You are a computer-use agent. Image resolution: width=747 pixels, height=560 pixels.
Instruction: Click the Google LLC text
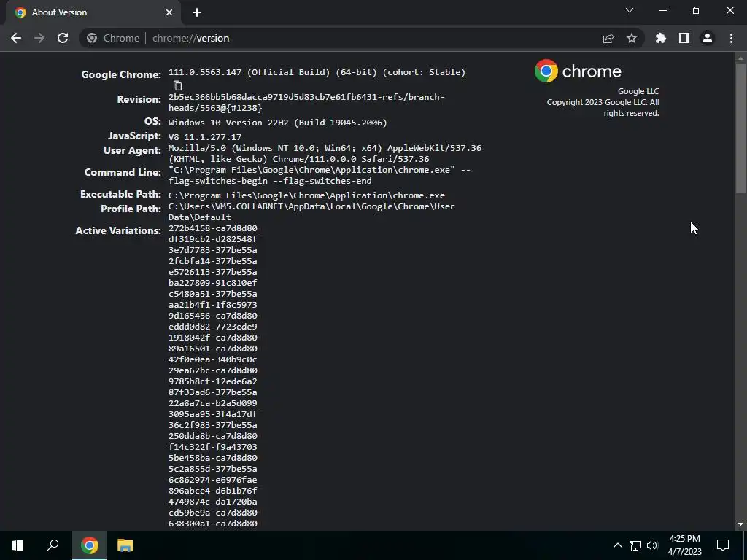[x=638, y=91]
